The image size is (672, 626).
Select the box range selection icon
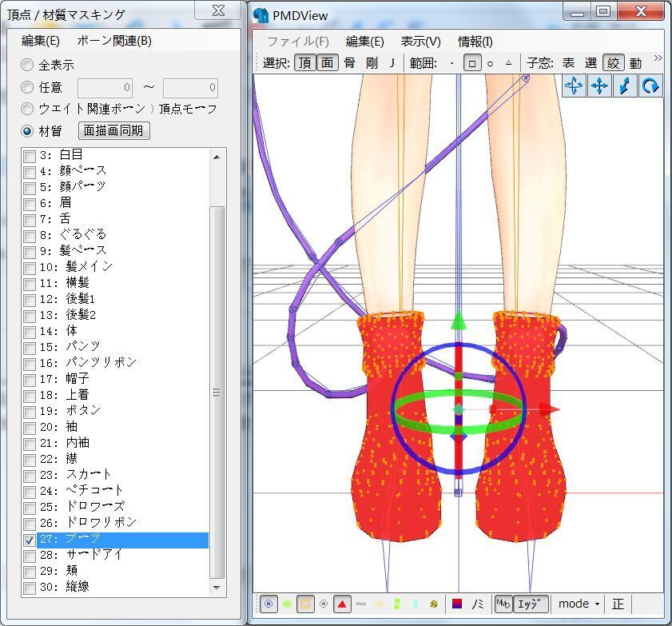(x=471, y=63)
